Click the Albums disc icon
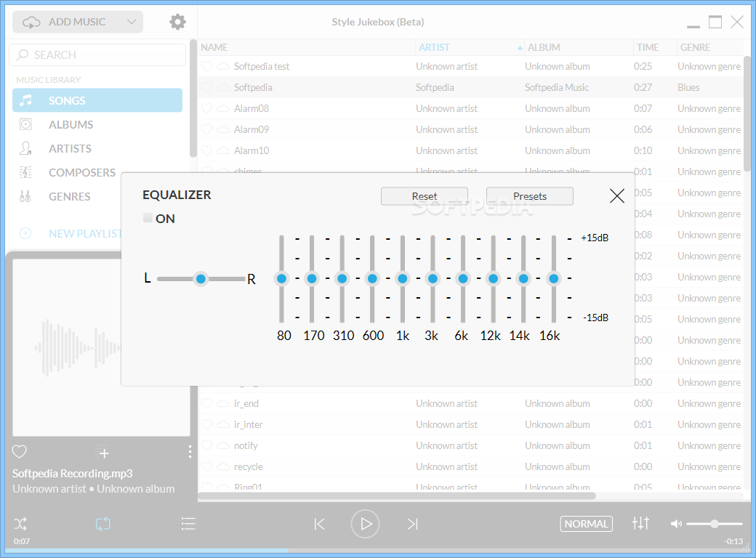Viewport: 756px width, 558px height. [25, 124]
